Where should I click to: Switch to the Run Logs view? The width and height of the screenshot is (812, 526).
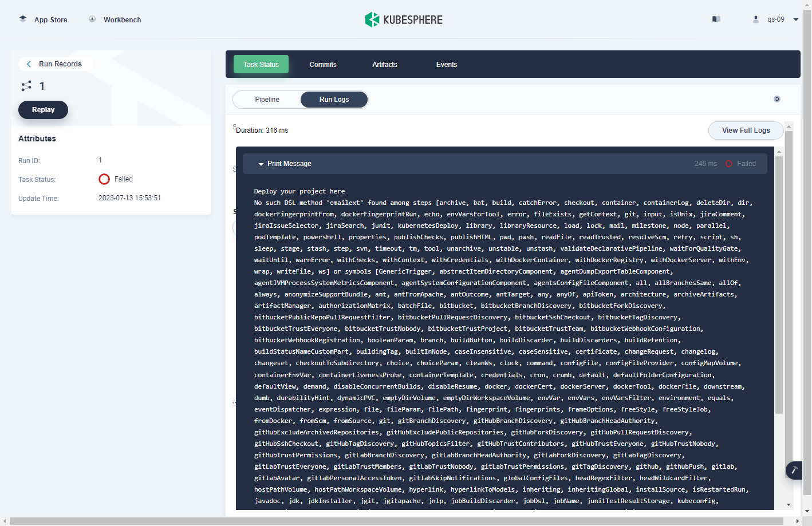(334, 99)
